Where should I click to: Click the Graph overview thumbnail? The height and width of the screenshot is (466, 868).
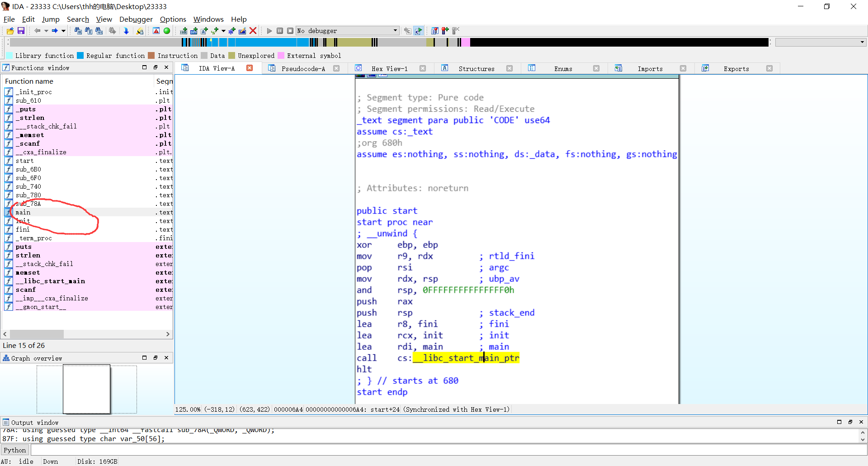87,389
